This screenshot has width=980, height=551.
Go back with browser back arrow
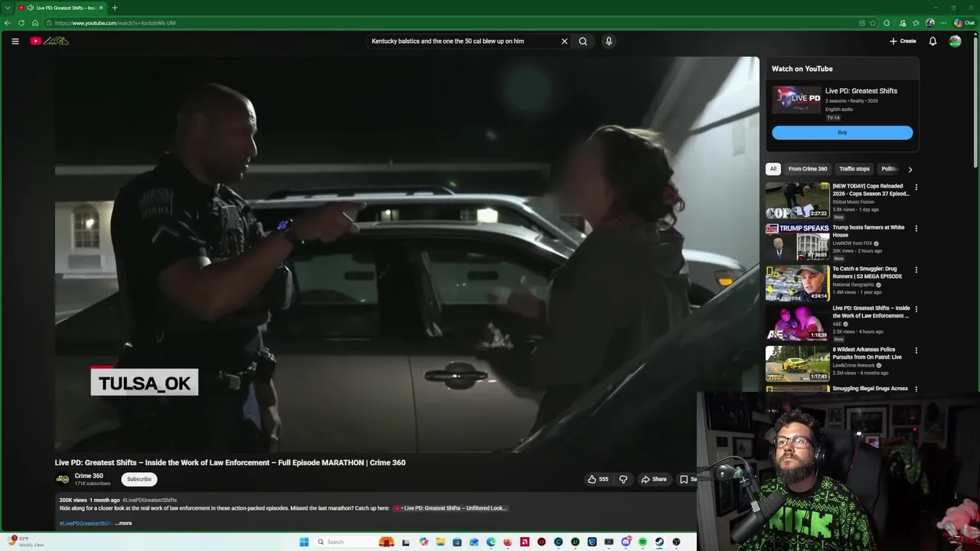8,23
